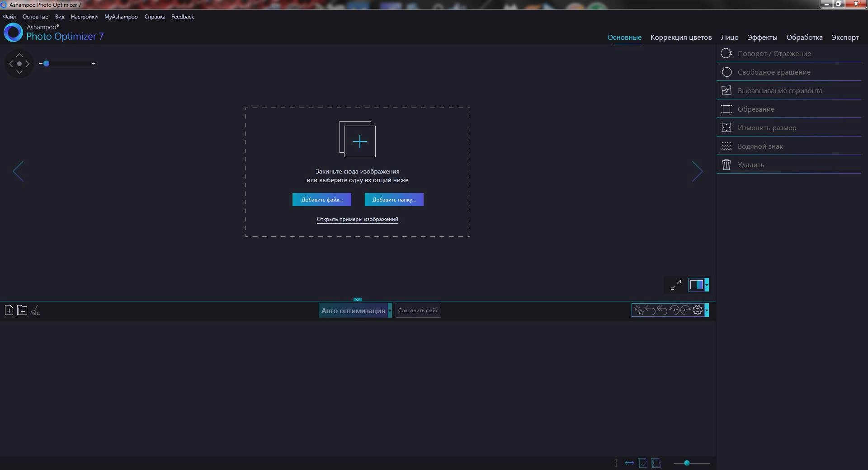The height and width of the screenshot is (470, 868).
Task: Switch to the Эффекты tab
Action: [x=762, y=38]
